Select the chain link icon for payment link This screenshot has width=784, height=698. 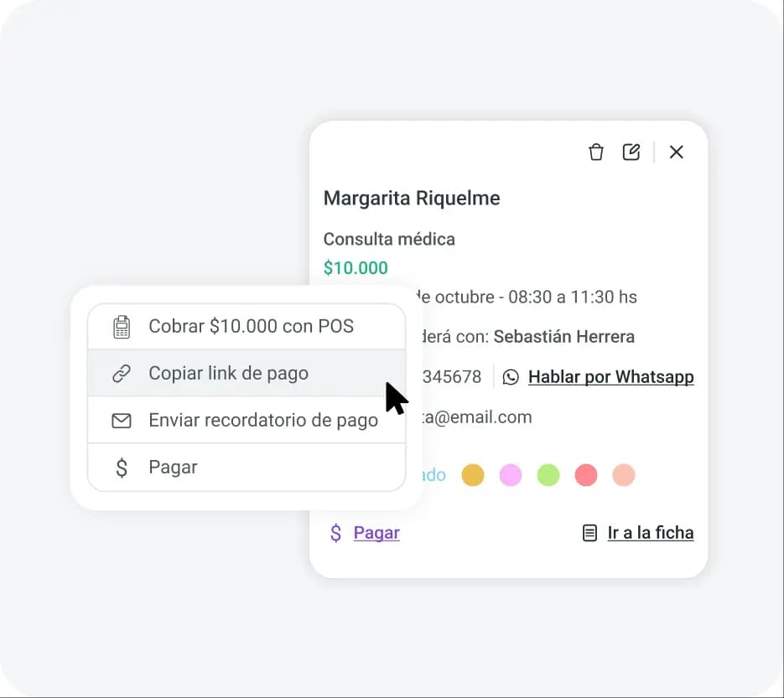pyautogui.click(x=122, y=373)
